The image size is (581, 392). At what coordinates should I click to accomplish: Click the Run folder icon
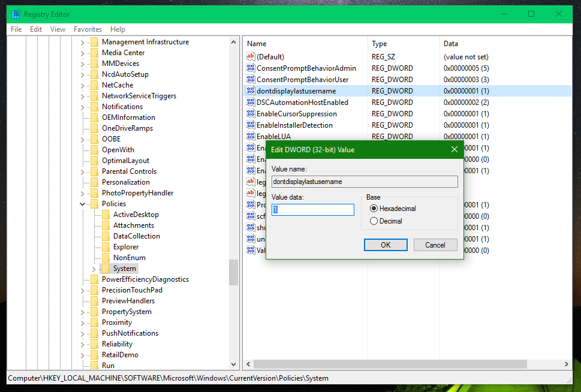tap(95, 365)
